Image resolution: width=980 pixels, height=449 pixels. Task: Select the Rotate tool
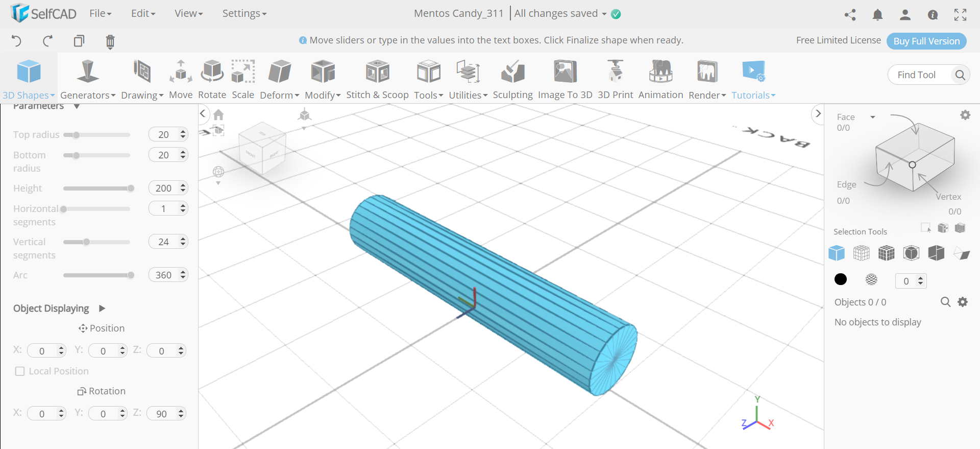(x=212, y=79)
